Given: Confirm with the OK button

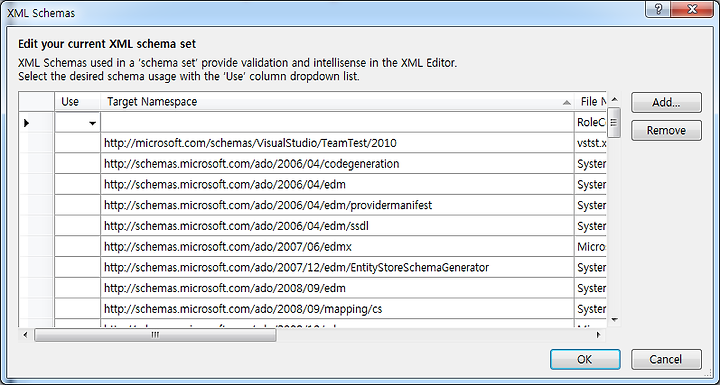Looking at the screenshot, I should click(x=585, y=359).
